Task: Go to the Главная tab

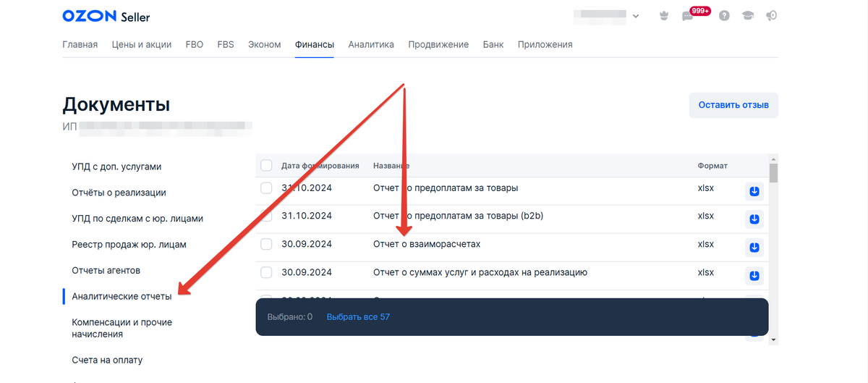Action: click(80, 44)
